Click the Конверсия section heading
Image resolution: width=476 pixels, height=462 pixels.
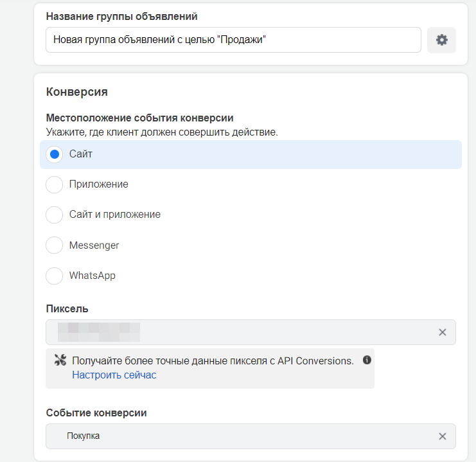[76, 92]
